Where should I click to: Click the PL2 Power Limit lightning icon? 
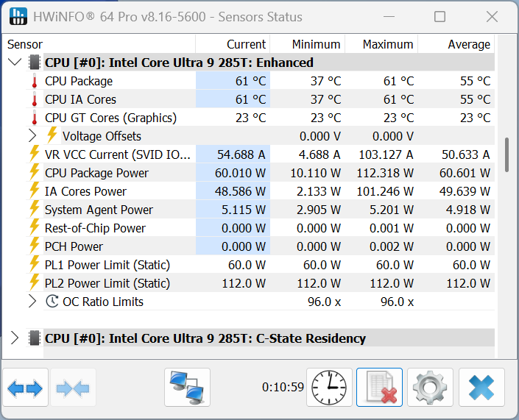pos(35,282)
